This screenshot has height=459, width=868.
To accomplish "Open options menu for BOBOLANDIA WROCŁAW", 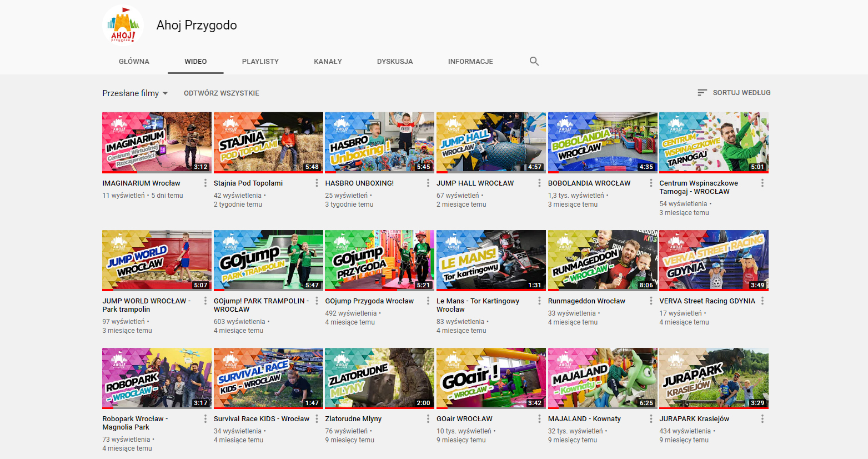I will click(x=651, y=183).
